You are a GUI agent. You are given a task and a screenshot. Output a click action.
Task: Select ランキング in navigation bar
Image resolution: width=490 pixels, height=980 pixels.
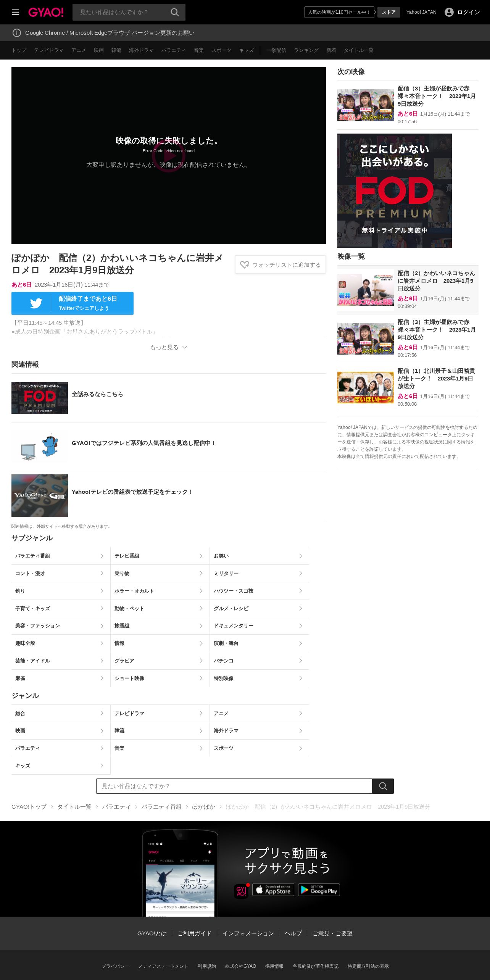[306, 50]
